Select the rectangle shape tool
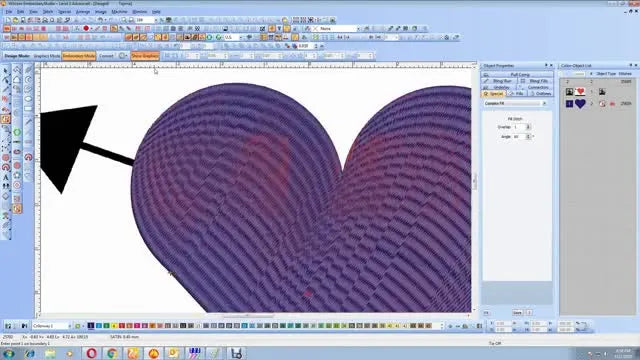Screen dimensions: 640x360 [x=28, y=109]
